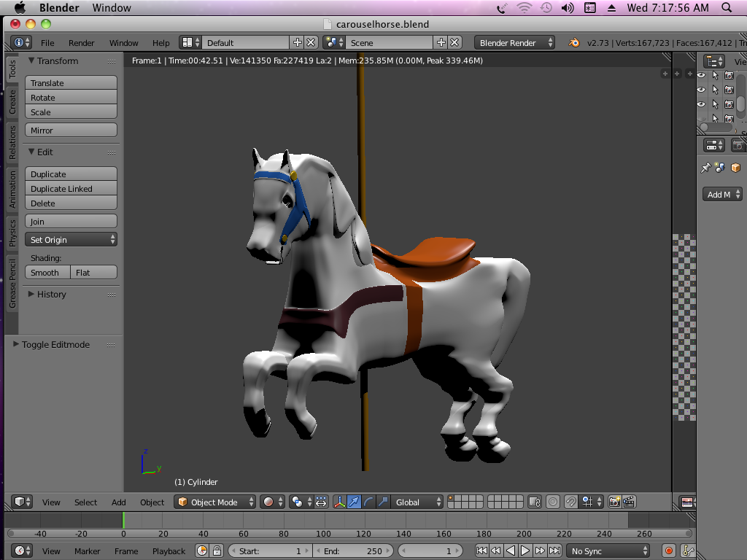Viewport: 747px width, 560px height.
Task: Open the Blender Render engine dropdown
Action: [514, 43]
